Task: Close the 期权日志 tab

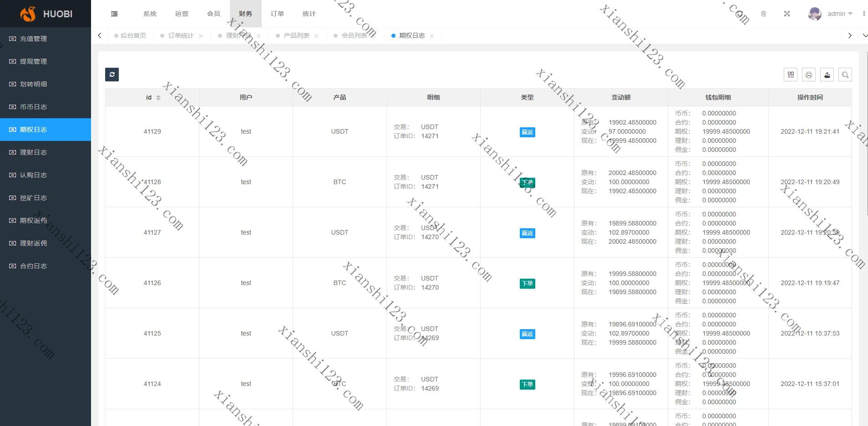Action: coord(431,36)
